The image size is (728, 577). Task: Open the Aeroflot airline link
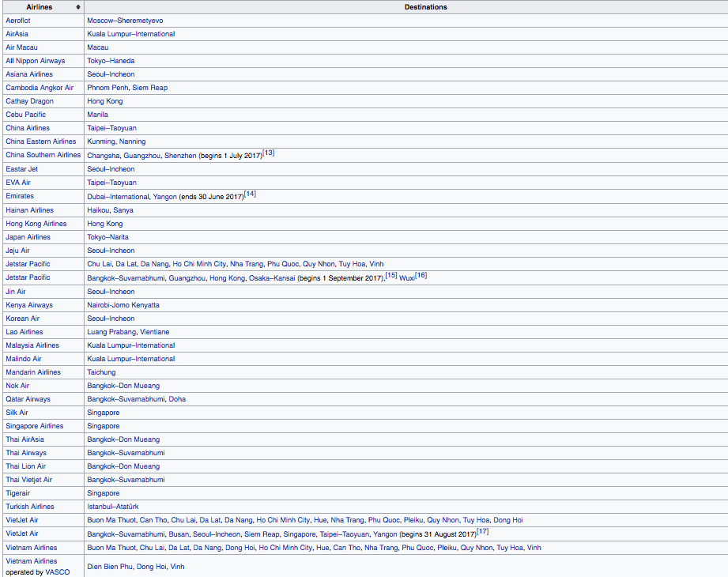point(18,21)
